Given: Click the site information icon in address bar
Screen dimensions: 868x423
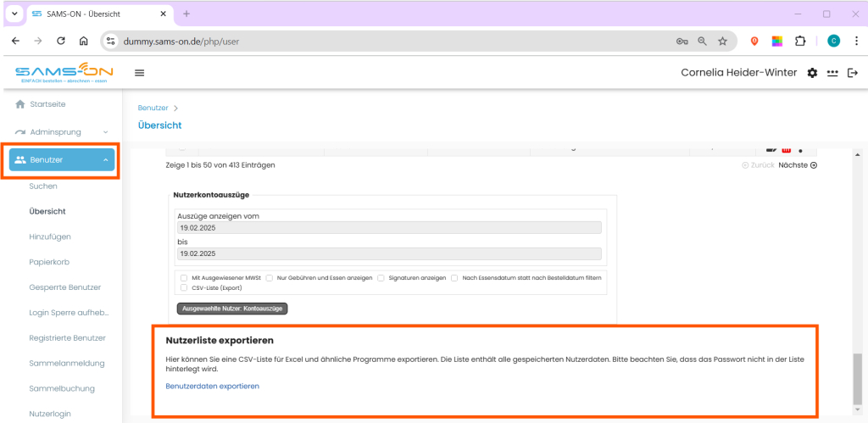Looking at the screenshot, I should 111,41.
